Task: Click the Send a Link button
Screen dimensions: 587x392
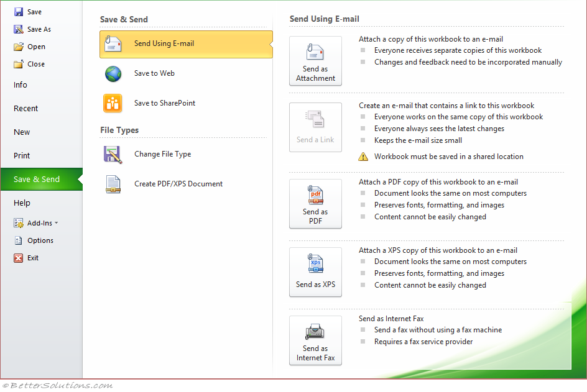Action: point(315,127)
